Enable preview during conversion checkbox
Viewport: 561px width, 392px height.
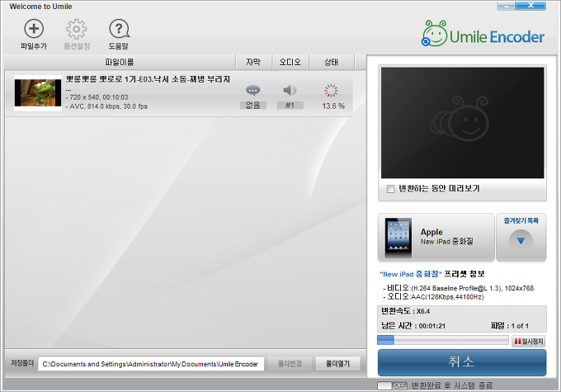tap(391, 189)
